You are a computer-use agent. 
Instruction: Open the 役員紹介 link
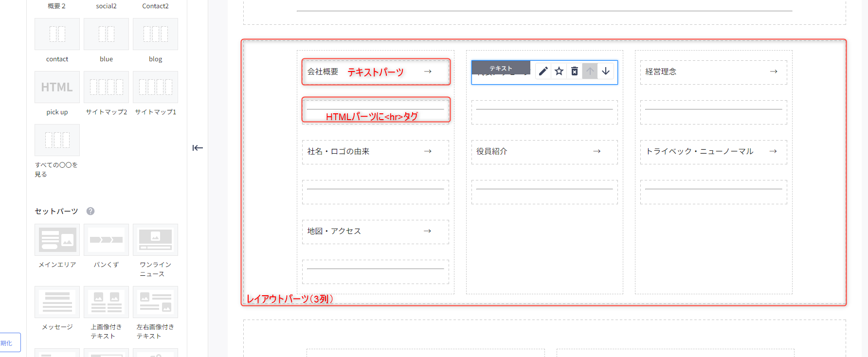tap(491, 151)
